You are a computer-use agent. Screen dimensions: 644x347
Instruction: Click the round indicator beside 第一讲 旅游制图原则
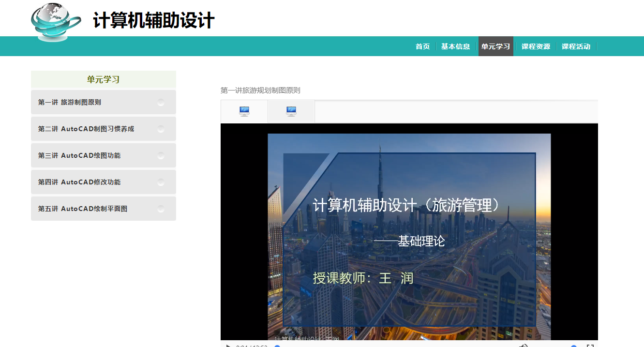pos(161,103)
